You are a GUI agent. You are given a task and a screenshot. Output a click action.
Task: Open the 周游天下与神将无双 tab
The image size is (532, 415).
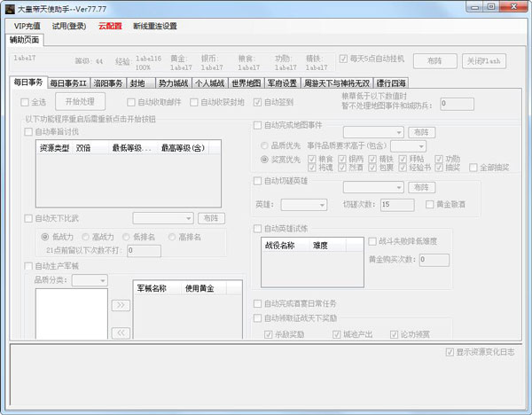tap(337, 83)
